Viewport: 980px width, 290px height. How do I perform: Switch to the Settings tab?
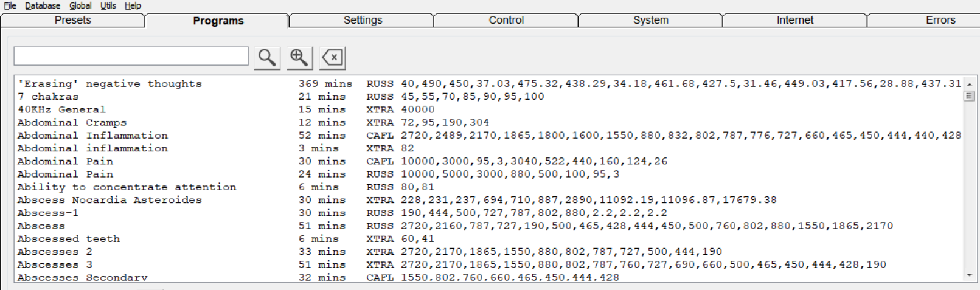363,21
